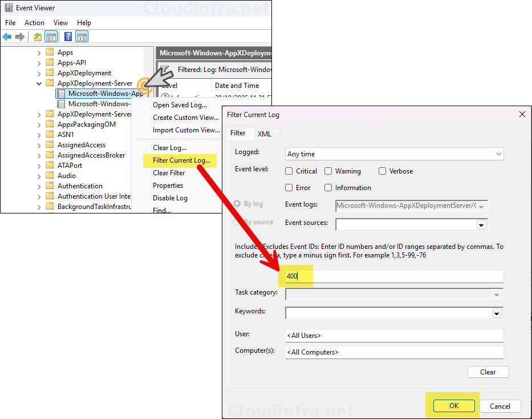
Task: Open the Event sources dropdown
Action: [481, 225]
